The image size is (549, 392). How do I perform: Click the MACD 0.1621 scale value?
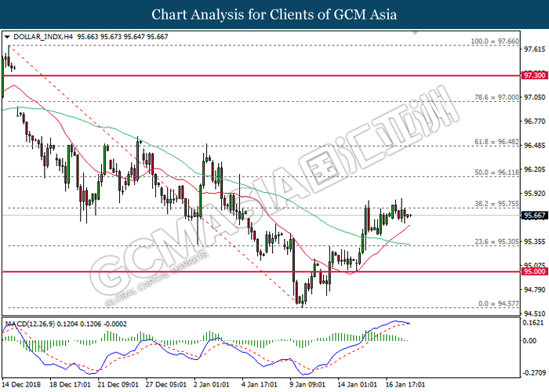534,323
